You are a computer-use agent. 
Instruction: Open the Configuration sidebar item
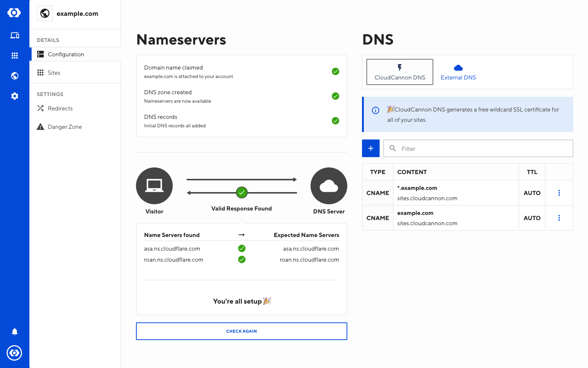pos(66,54)
